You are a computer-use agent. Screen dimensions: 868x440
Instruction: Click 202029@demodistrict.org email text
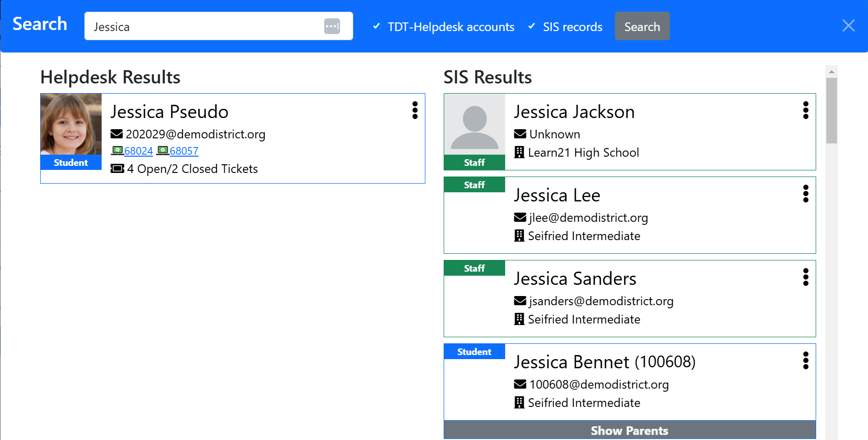(196, 134)
